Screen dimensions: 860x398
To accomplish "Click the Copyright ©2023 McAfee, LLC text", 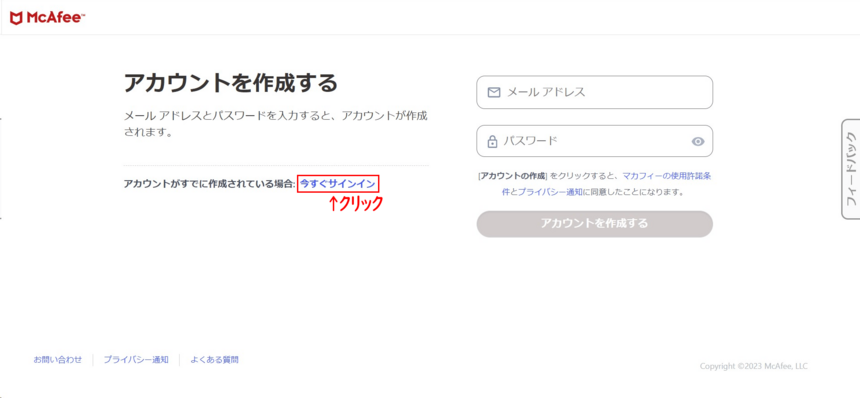I will [x=754, y=366].
